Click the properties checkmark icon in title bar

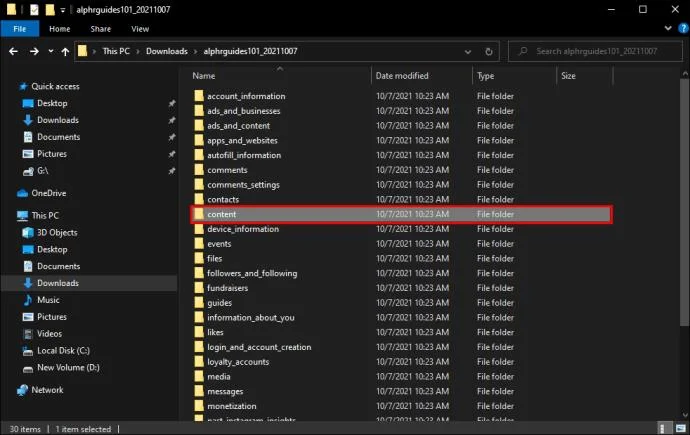click(x=34, y=10)
